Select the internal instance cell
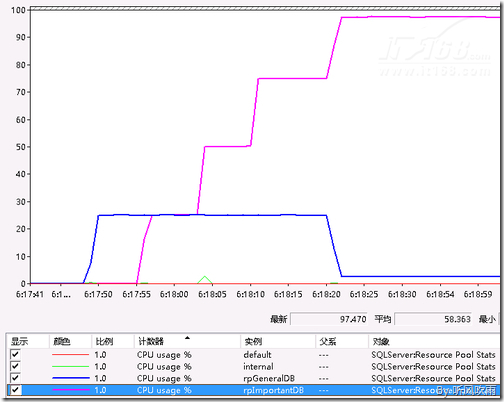504x402 pixels. (258, 366)
